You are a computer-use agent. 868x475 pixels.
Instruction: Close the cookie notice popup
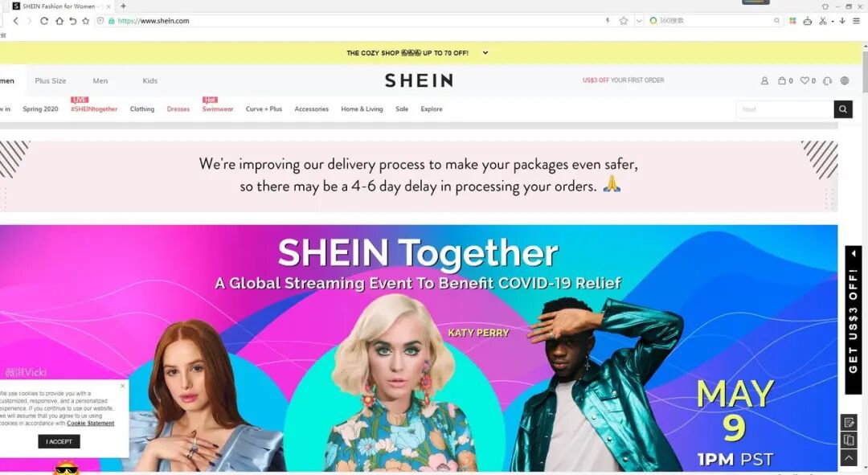pyautogui.click(x=123, y=385)
